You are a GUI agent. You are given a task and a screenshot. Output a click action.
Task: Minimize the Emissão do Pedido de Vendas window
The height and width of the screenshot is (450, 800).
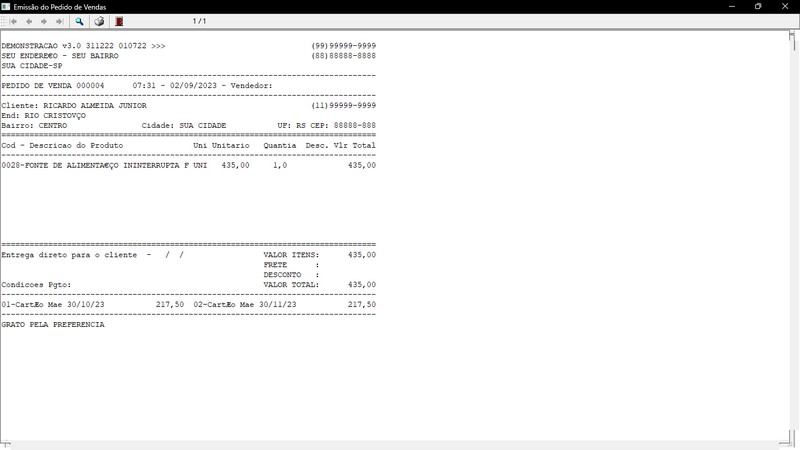pos(730,6)
